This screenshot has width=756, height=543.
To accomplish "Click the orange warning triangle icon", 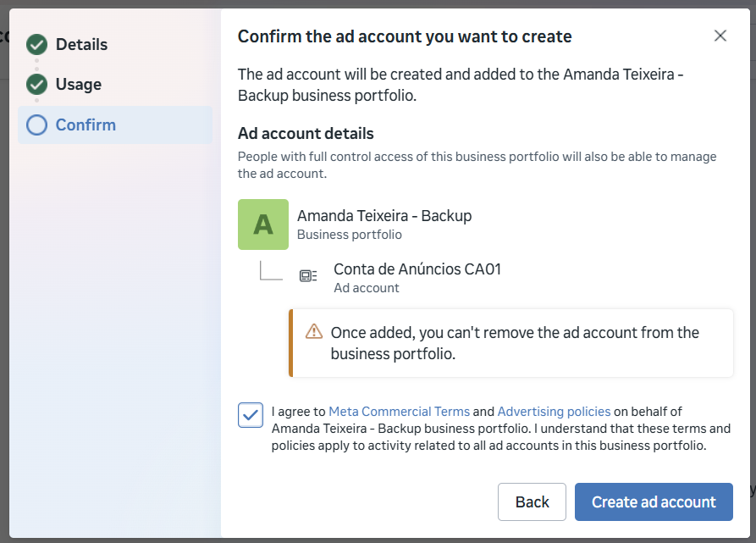I will tap(313, 333).
